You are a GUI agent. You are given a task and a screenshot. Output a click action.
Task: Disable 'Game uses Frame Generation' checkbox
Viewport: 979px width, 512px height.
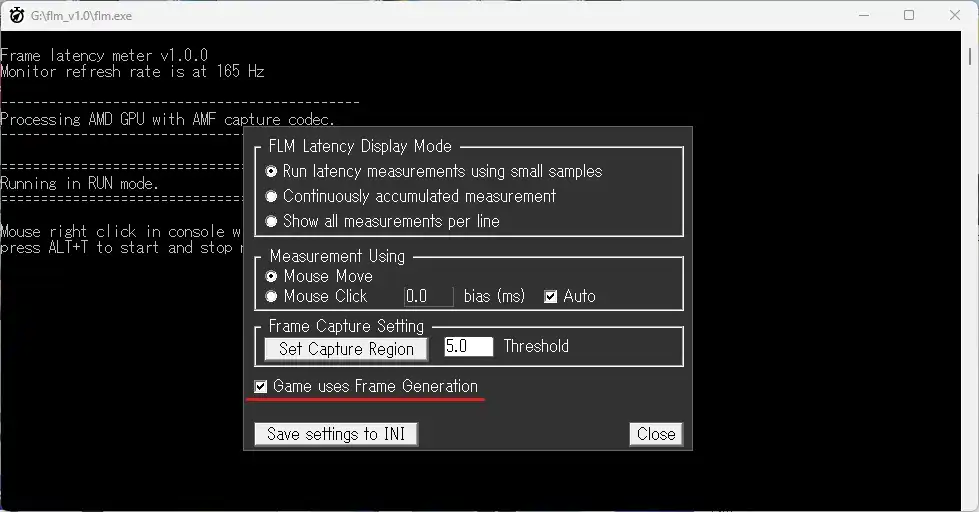point(261,387)
